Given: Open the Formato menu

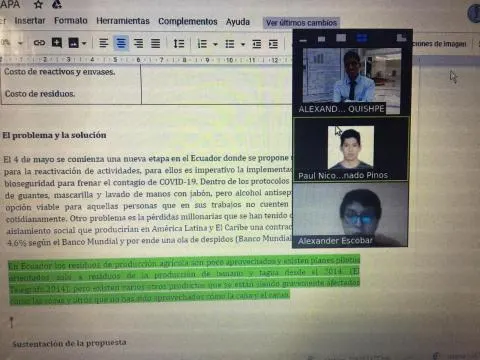Looking at the screenshot, I should 71,21.
